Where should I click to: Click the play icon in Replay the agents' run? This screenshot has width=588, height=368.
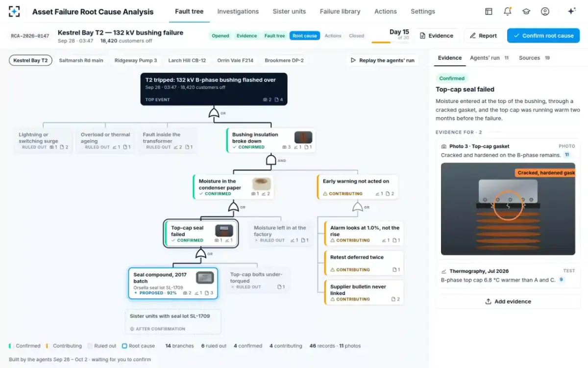pyautogui.click(x=353, y=60)
